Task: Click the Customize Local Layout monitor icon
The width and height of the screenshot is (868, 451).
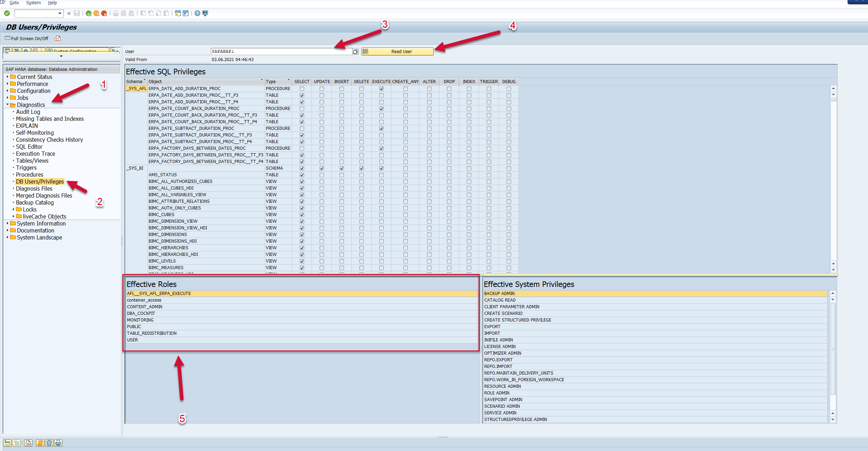Action: coord(205,13)
